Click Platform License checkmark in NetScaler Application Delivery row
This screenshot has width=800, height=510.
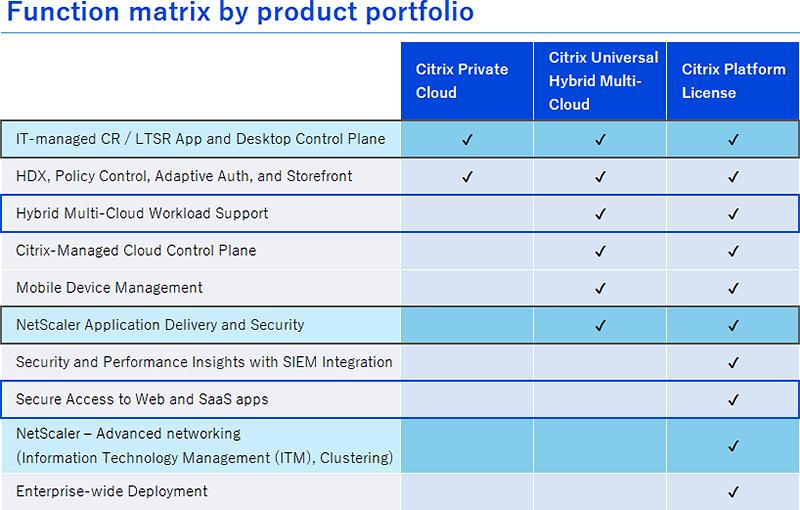tap(734, 325)
